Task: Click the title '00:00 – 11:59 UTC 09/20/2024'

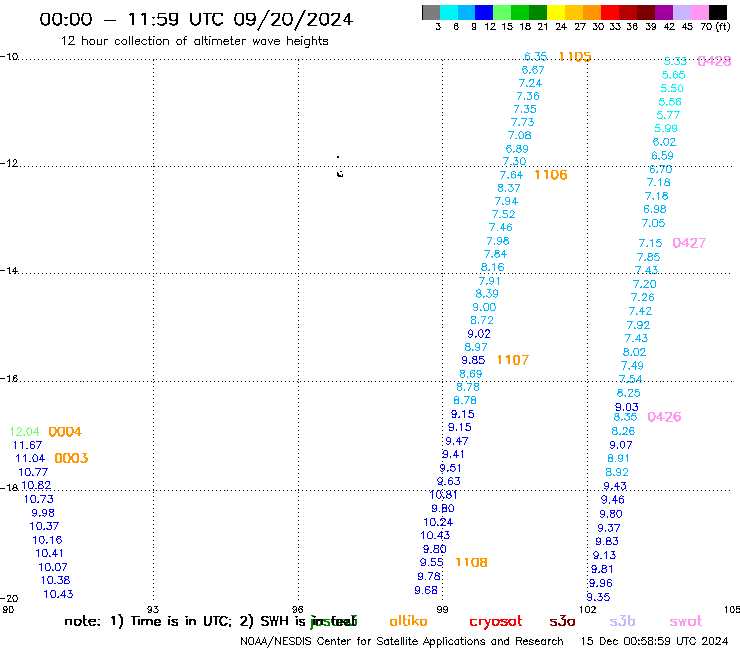Action: [x=196, y=19]
